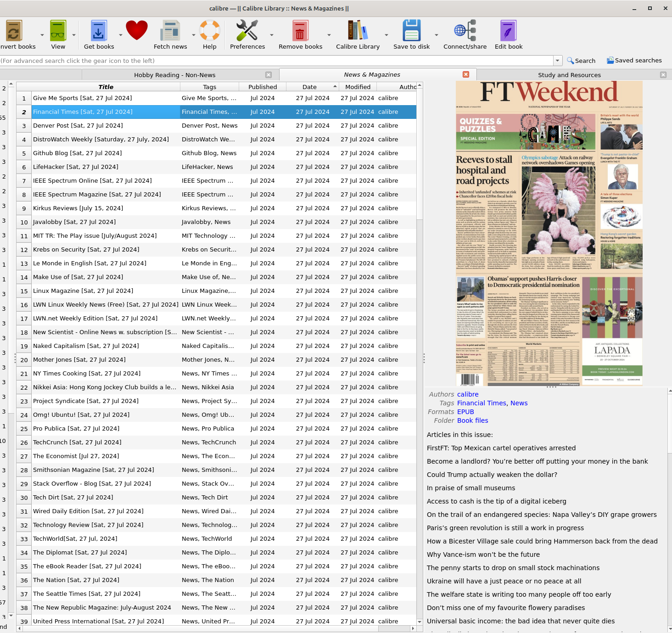Viewport: 672px width, 633px height.
Task: Sort the book list by Date column
Action: [x=309, y=87]
